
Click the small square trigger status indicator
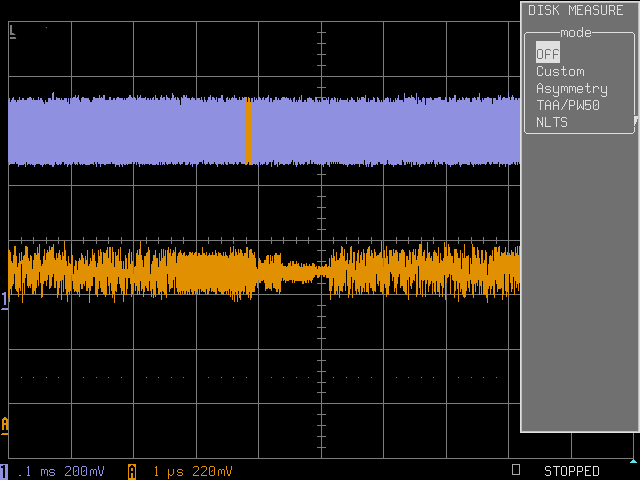(x=516, y=469)
